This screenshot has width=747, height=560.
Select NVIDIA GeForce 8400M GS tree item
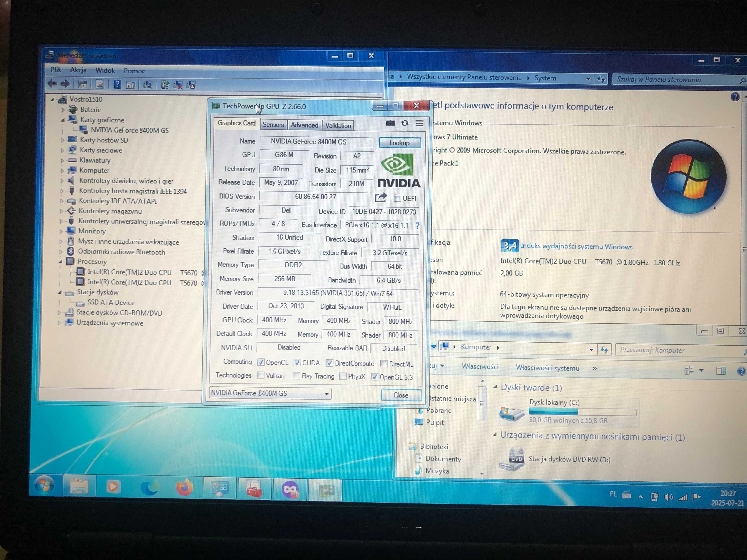pyautogui.click(x=129, y=130)
